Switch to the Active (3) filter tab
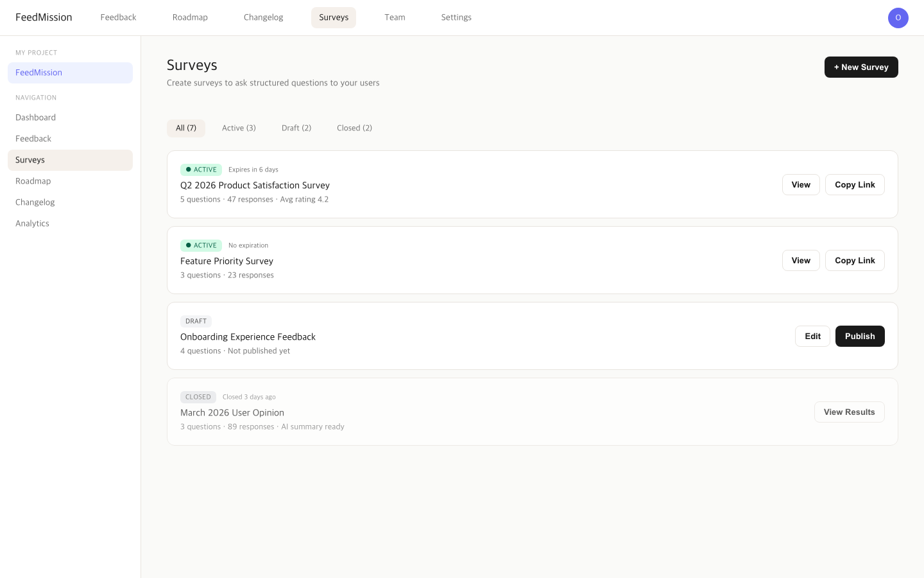Image resolution: width=924 pixels, height=578 pixels. 239,128
